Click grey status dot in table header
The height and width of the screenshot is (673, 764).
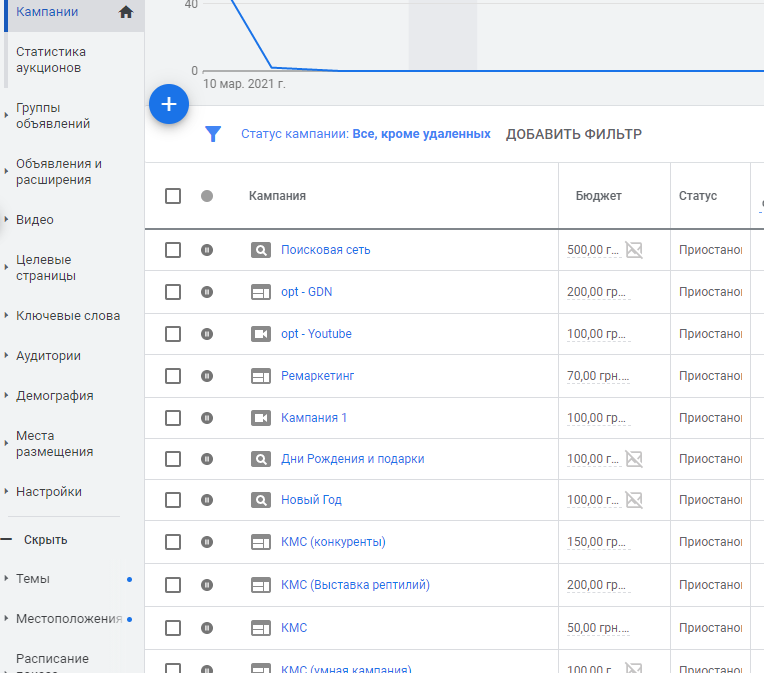pyautogui.click(x=207, y=196)
